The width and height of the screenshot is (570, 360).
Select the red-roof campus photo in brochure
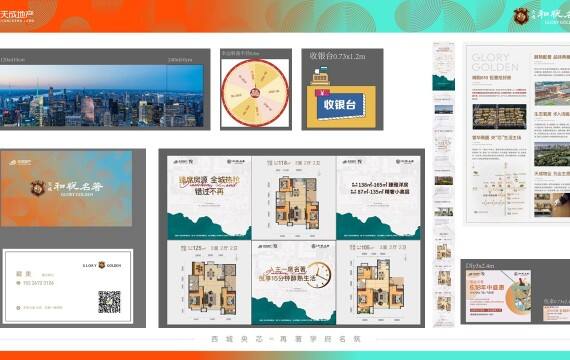[x=552, y=93]
